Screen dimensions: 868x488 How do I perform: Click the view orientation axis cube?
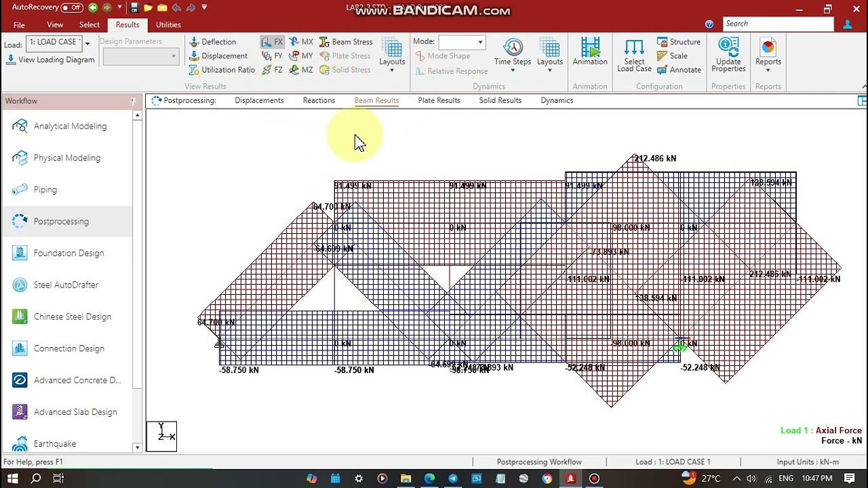tap(161, 436)
